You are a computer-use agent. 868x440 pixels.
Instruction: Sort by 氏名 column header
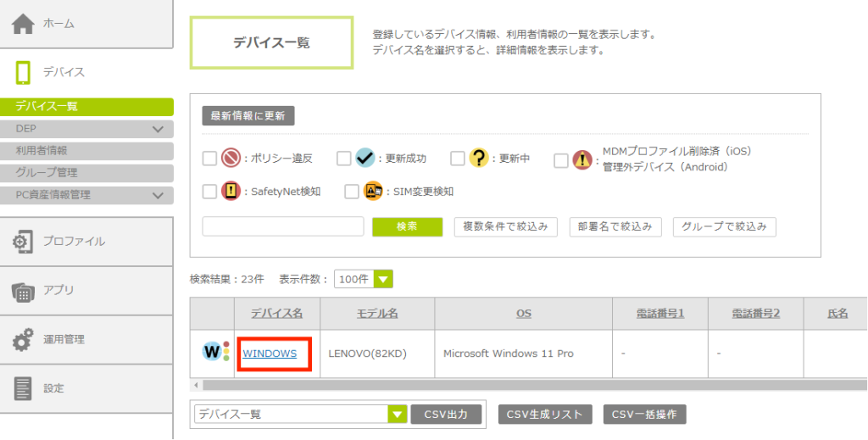[837, 314]
